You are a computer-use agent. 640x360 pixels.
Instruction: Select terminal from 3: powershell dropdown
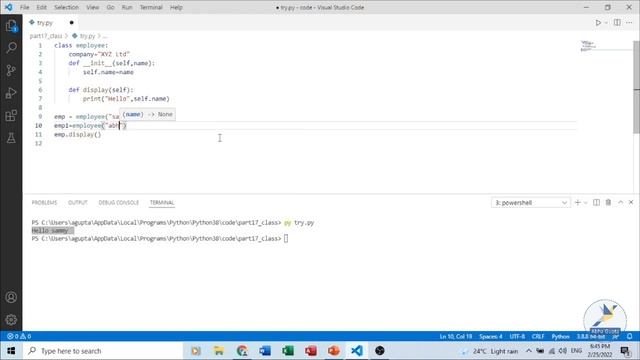pyautogui.click(x=530, y=202)
